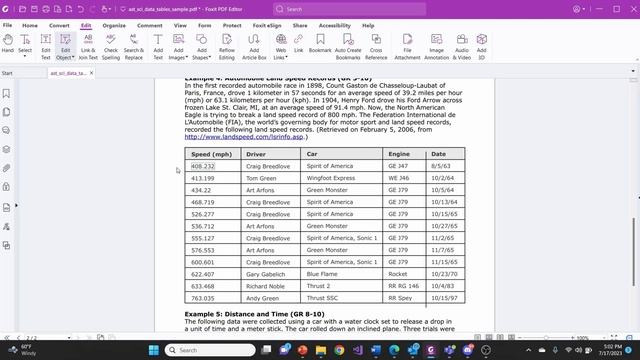The height and width of the screenshot is (360, 640).
Task: Click the 408.232 speed cell
Action: tap(203, 166)
